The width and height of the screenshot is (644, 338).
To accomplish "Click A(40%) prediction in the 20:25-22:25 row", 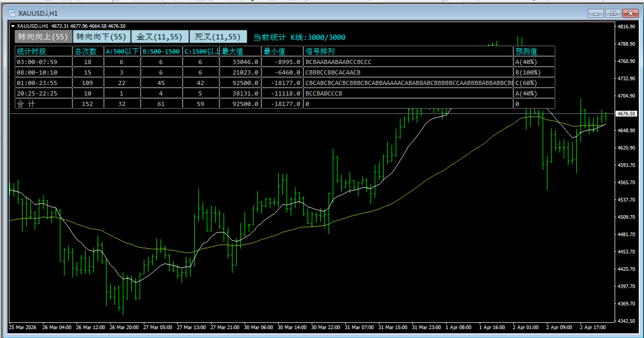I will coord(534,93).
